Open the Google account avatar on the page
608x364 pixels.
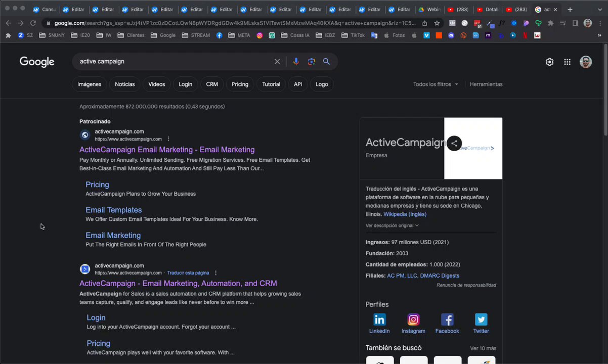pyautogui.click(x=586, y=62)
